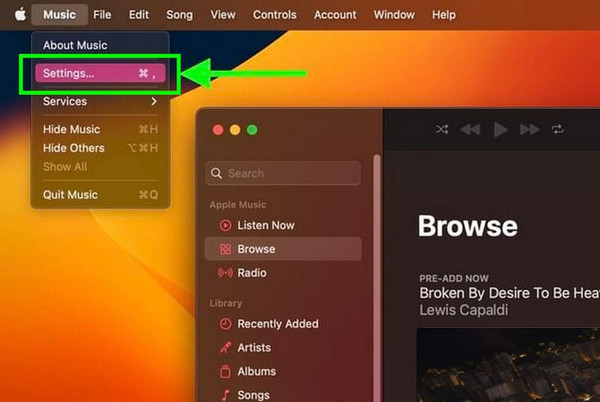The height and width of the screenshot is (402, 600).
Task: Skip to previous track
Action: (x=470, y=130)
